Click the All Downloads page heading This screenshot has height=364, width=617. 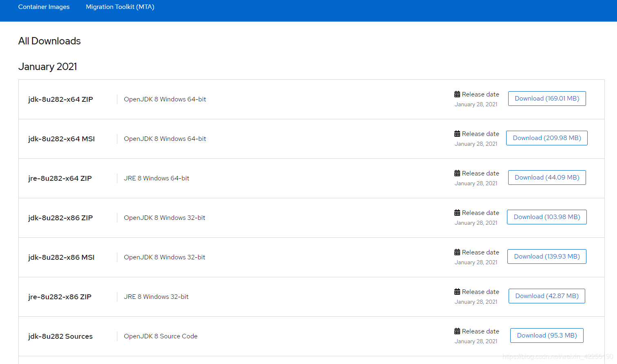click(49, 41)
